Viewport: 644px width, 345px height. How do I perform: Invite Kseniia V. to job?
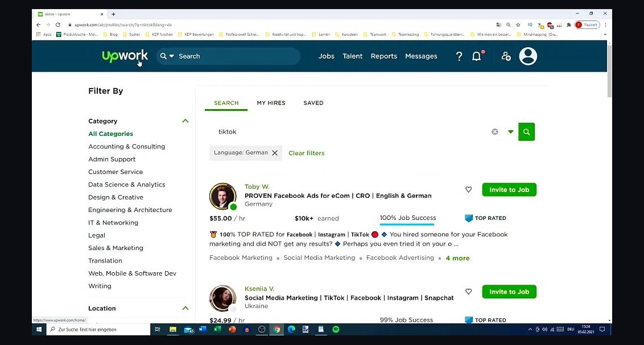coord(509,292)
